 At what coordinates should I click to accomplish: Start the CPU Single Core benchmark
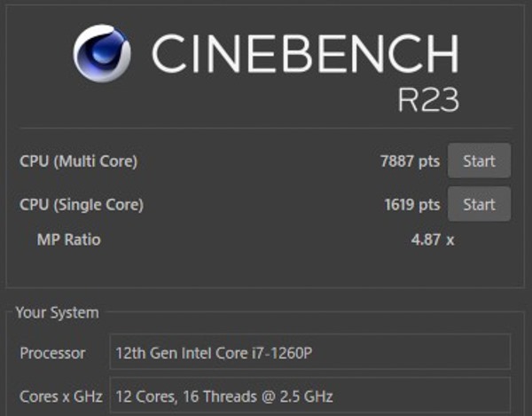[x=479, y=204]
